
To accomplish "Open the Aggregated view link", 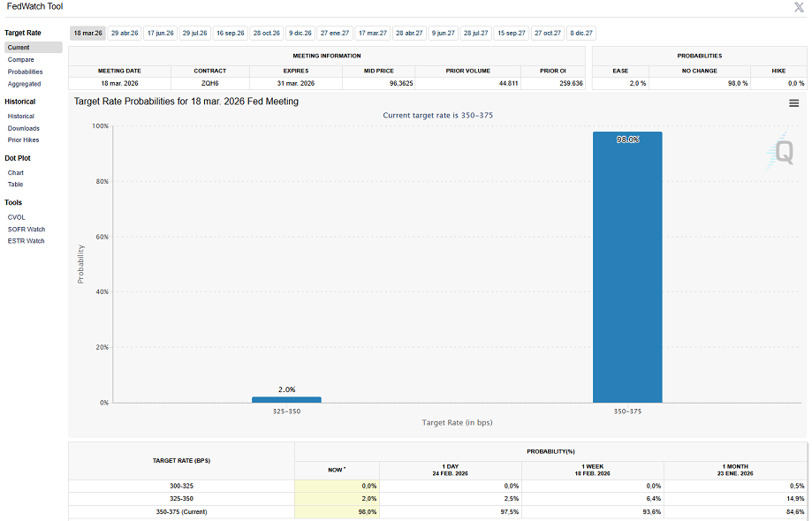I will click(24, 84).
